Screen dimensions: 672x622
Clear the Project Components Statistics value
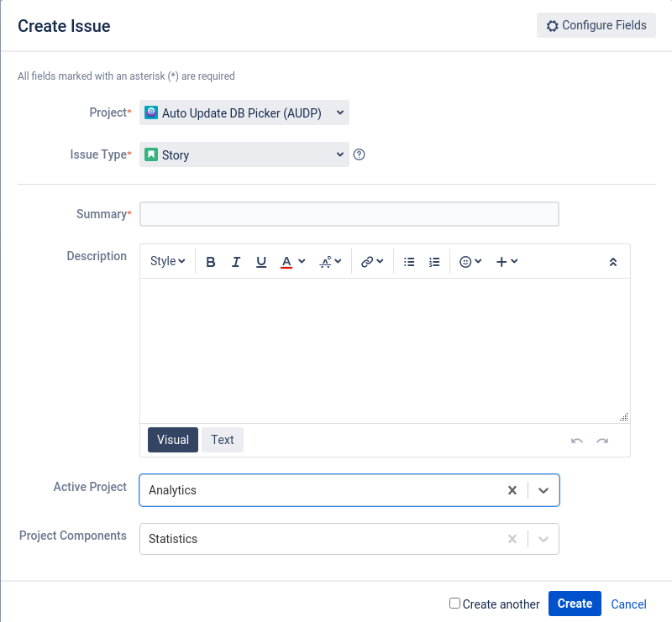click(x=512, y=539)
